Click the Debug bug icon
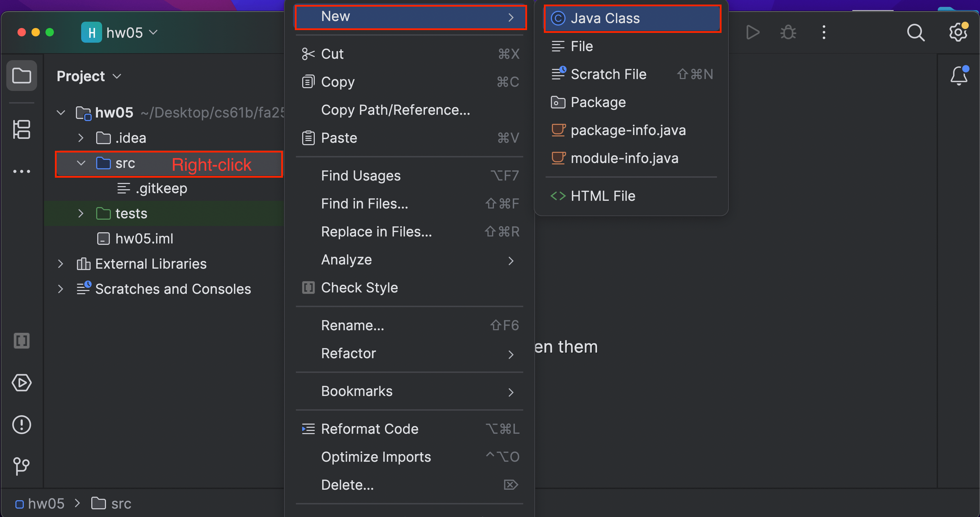The height and width of the screenshot is (517, 980). point(788,32)
